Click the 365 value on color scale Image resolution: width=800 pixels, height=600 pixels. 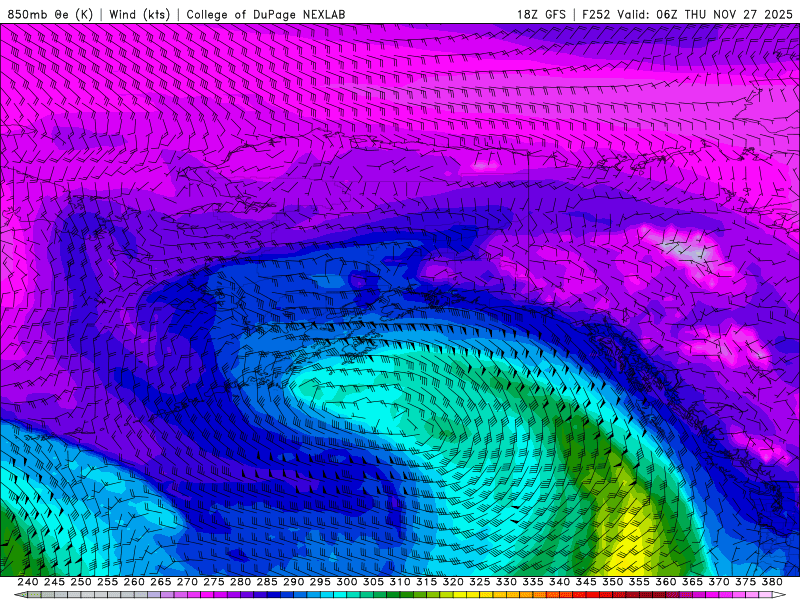pyautogui.click(x=692, y=582)
